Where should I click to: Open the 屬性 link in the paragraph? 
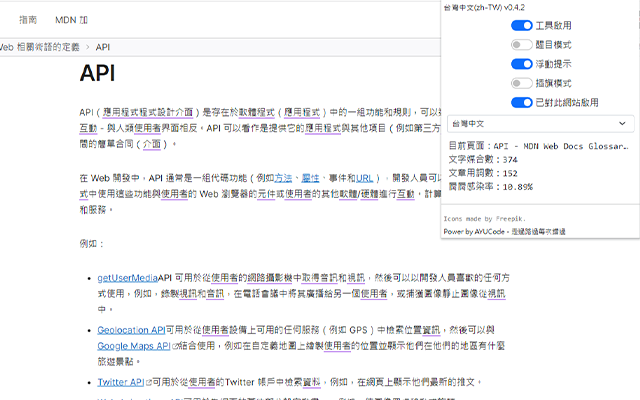coord(310,178)
